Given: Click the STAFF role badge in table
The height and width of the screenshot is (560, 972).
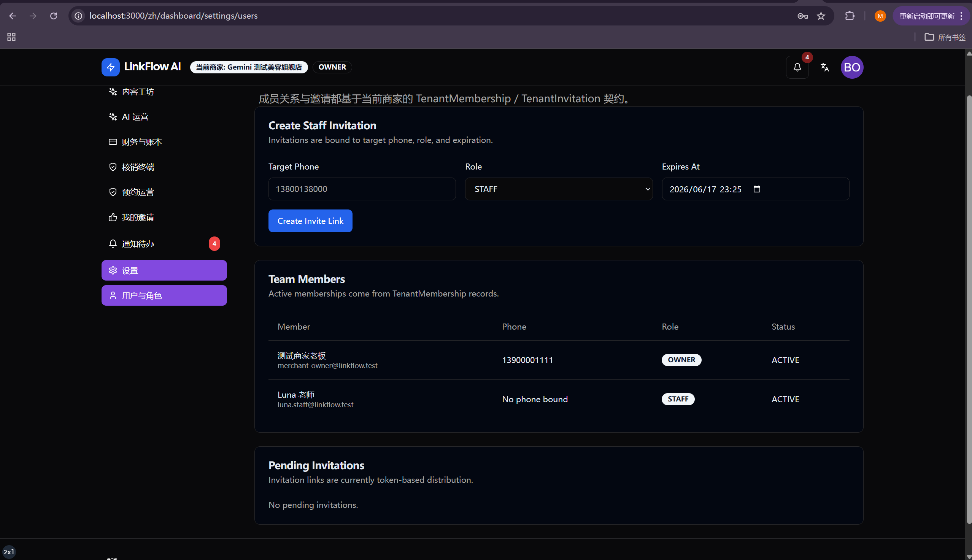Looking at the screenshot, I should coord(678,399).
